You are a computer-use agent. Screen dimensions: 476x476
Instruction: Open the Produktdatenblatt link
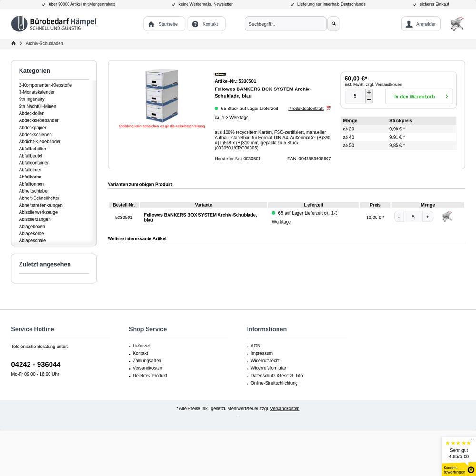306,109
